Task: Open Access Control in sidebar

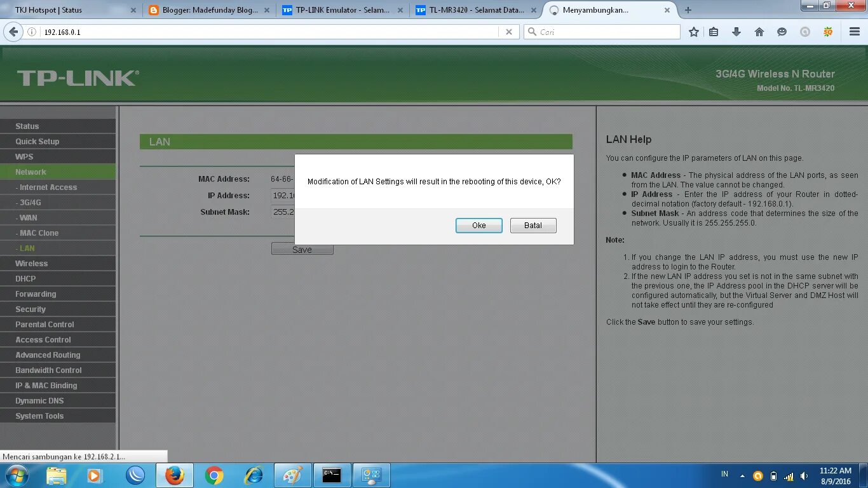Action: [x=58, y=340]
